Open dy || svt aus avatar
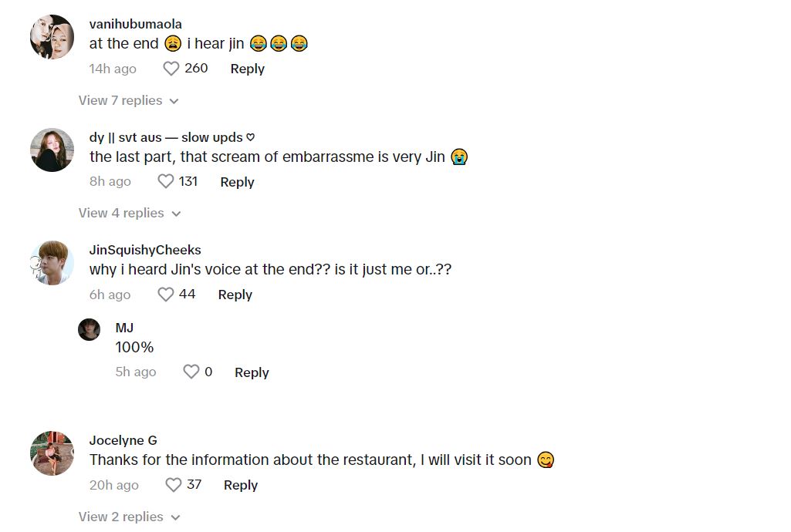This screenshot has width=791, height=532. pyautogui.click(x=52, y=150)
